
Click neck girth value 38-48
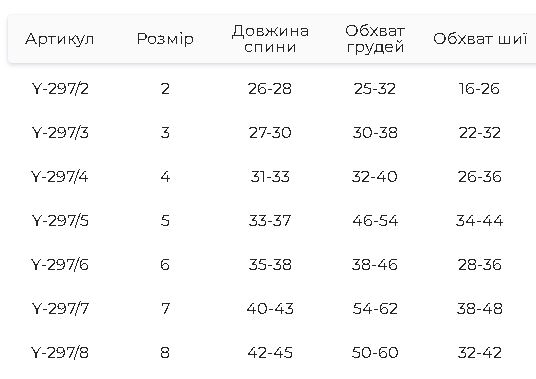tap(480, 309)
